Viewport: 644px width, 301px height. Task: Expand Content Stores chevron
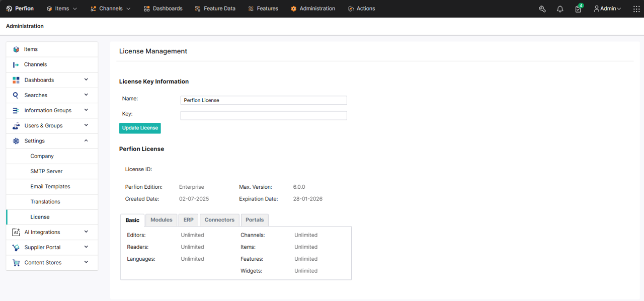(86, 262)
